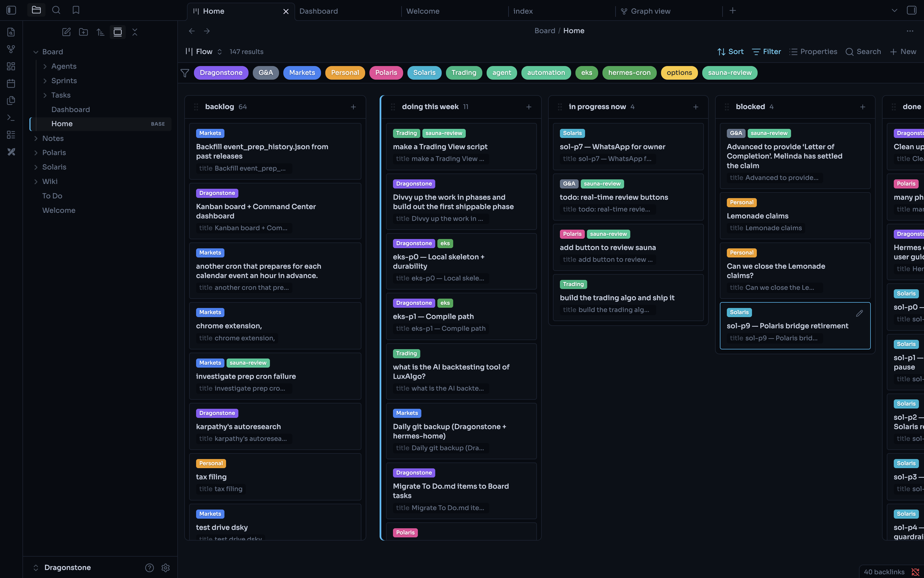Open the Properties options

tap(814, 52)
